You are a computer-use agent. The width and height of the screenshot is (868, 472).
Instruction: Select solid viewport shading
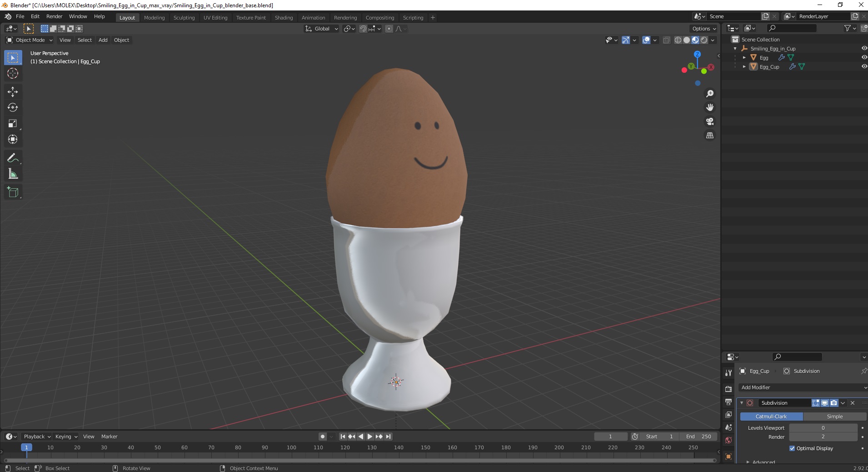[687, 40]
